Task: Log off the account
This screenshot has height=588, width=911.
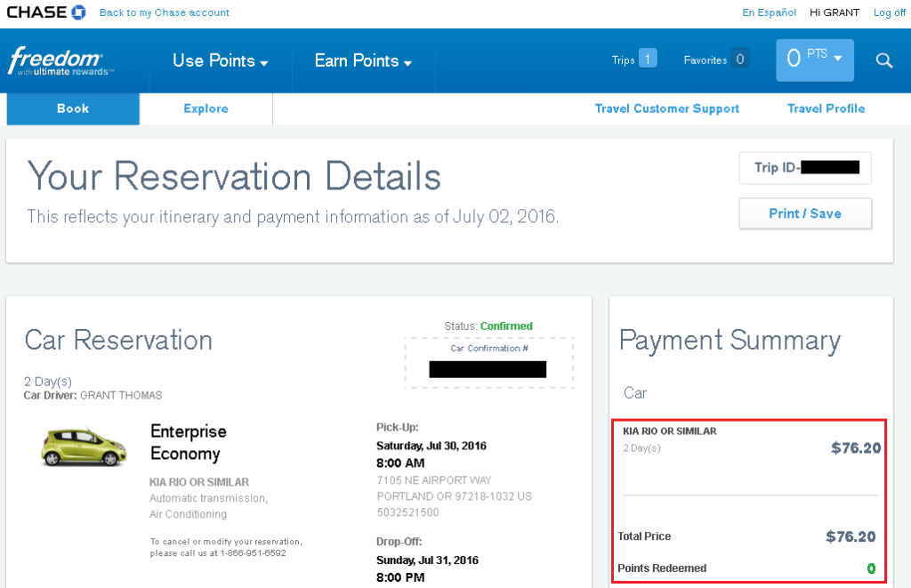Action: click(890, 12)
